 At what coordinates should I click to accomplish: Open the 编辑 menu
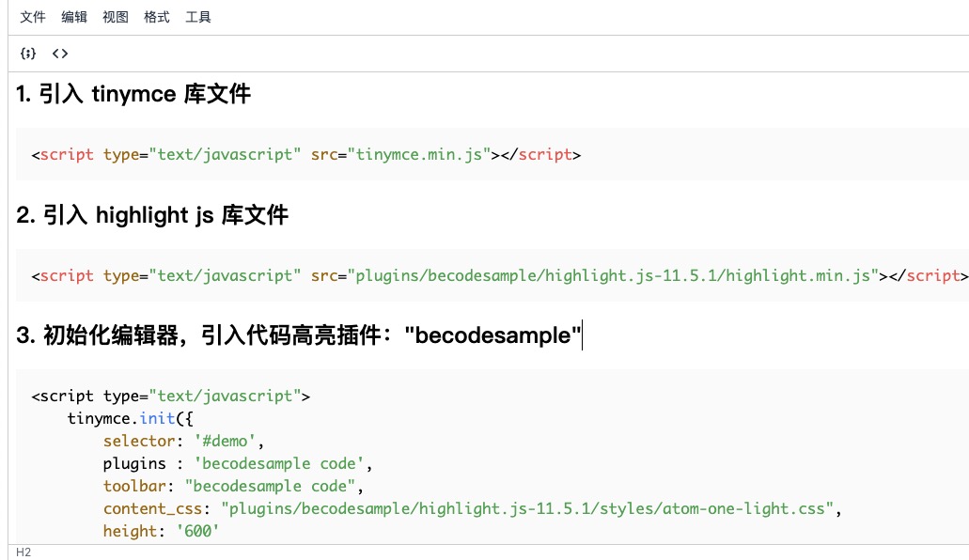tap(74, 17)
